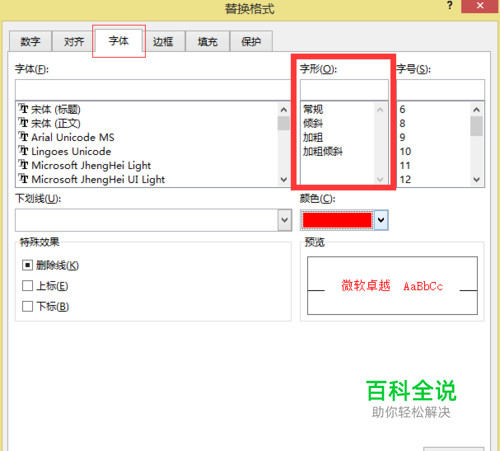Switch to the 数字 tab
This screenshot has width=500, height=451.
(x=30, y=41)
